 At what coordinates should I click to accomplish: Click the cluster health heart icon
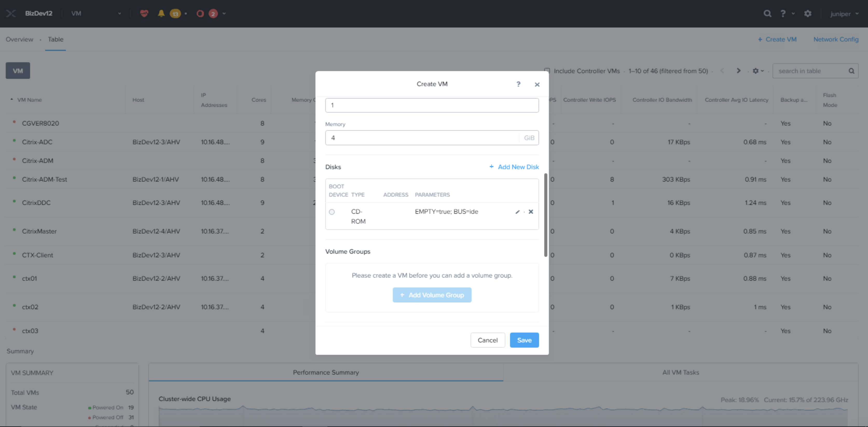[x=144, y=13]
